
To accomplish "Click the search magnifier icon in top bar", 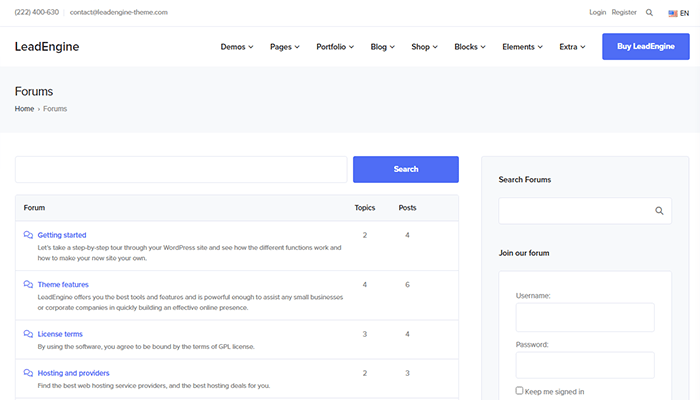I will tap(649, 13).
